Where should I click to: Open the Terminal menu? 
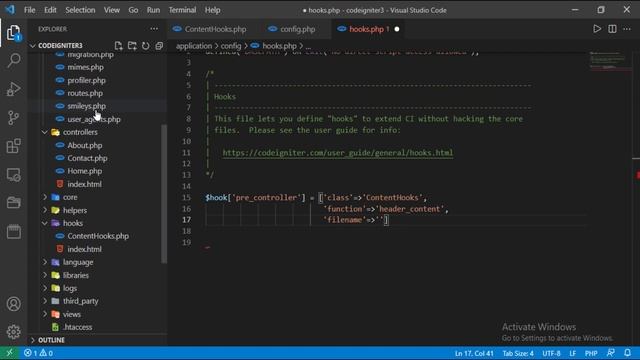182,10
